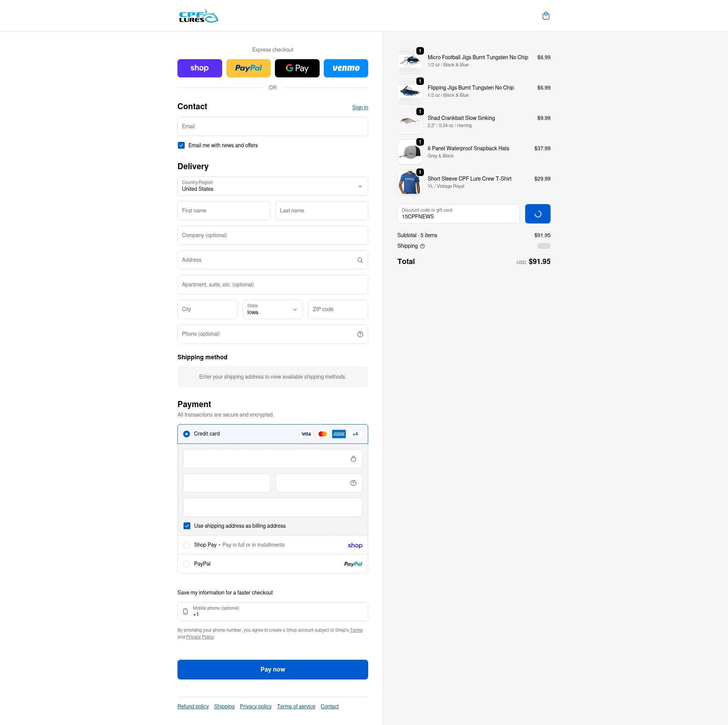Open the State dropdown showing Iowa
The height and width of the screenshot is (725, 728).
(273, 309)
